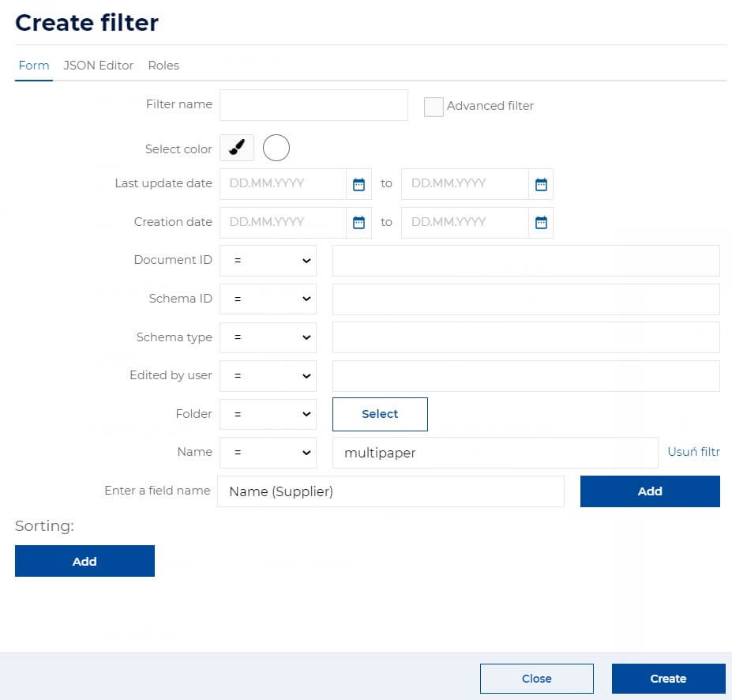Expand the Schema type operator dropdown
732x700 pixels.
268,337
